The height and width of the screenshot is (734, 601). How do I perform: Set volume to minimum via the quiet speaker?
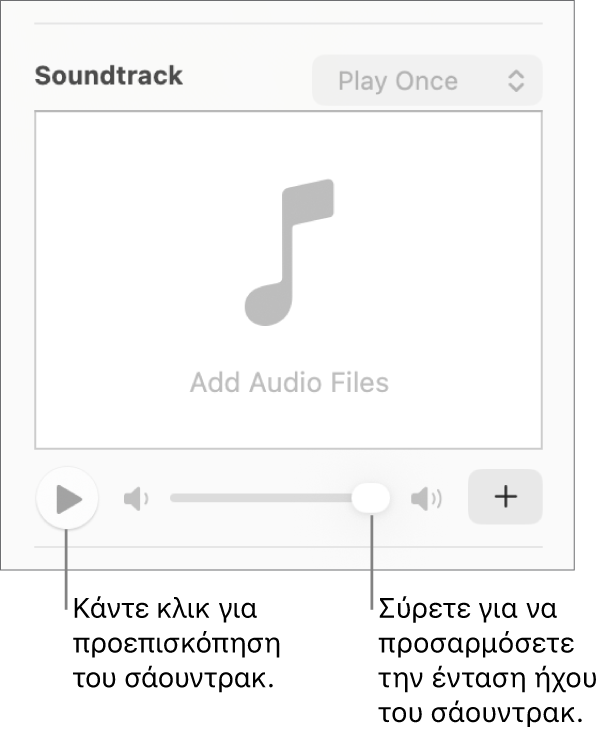pos(136,498)
